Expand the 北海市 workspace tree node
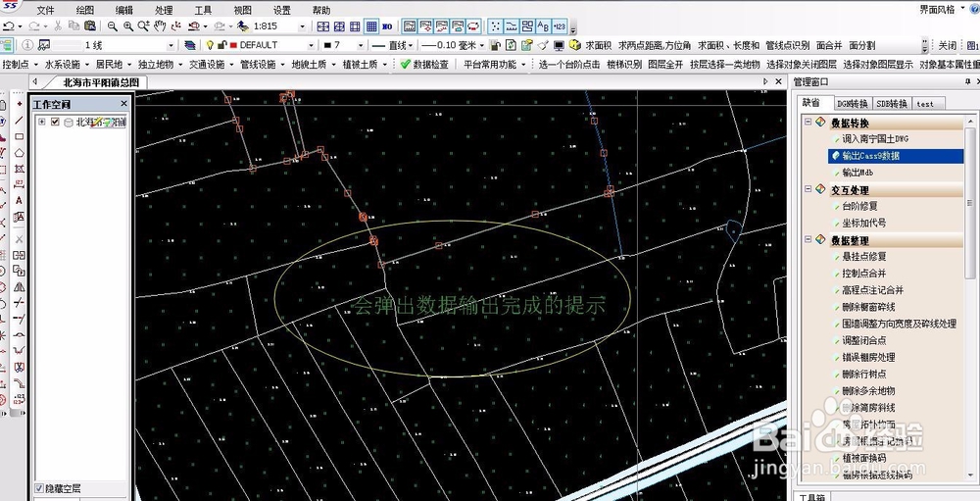 point(42,122)
